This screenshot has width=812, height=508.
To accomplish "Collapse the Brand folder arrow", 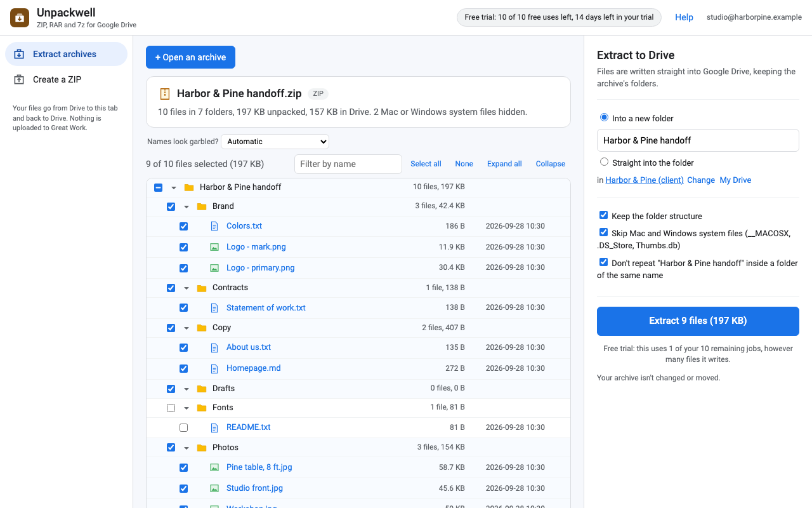I will click(187, 206).
